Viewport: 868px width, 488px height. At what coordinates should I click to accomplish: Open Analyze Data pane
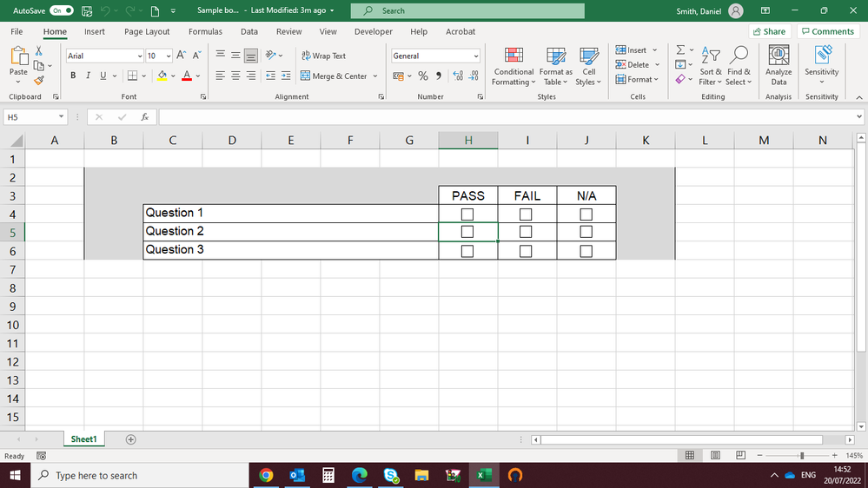(x=779, y=65)
